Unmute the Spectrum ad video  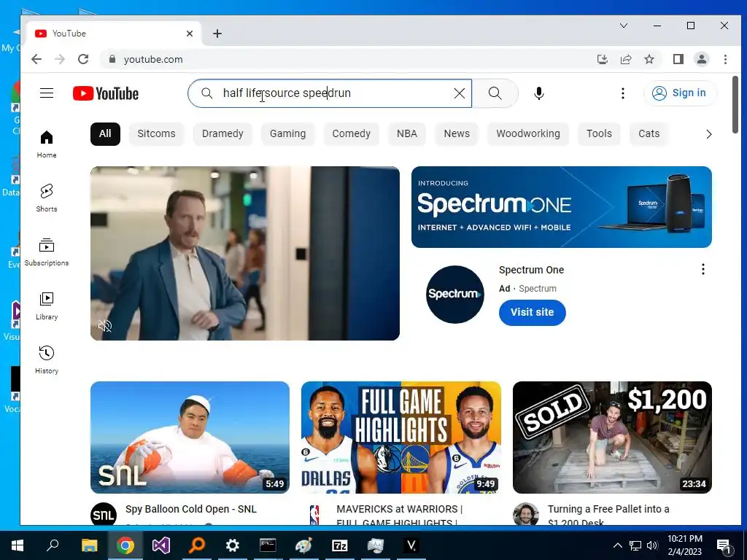105,326
